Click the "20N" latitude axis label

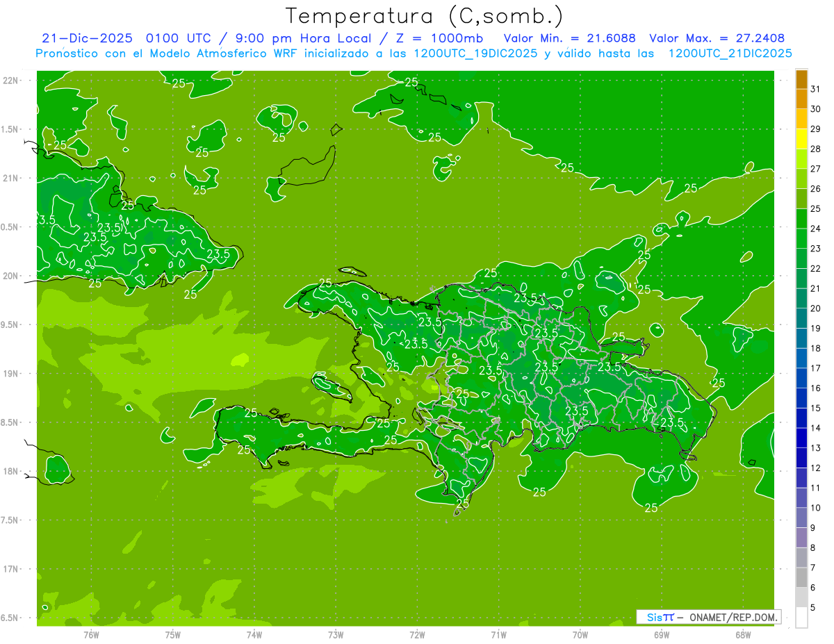point(11,276)
